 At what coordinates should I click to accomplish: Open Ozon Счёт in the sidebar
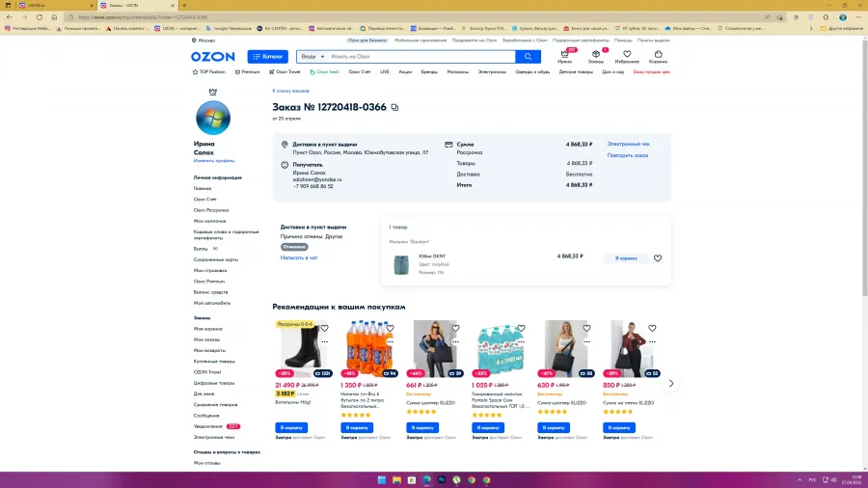click(204, 200)
